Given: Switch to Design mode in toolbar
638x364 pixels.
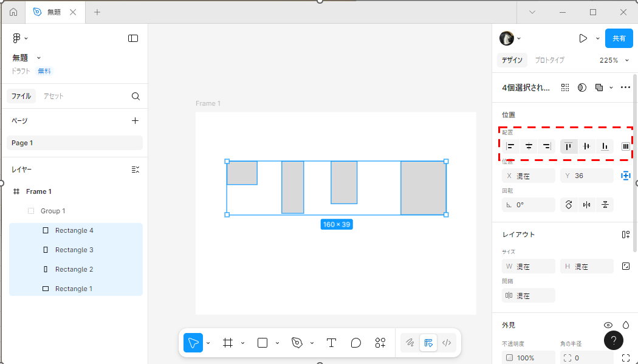Looking at the screenshot, I should (x=428, y=343).
